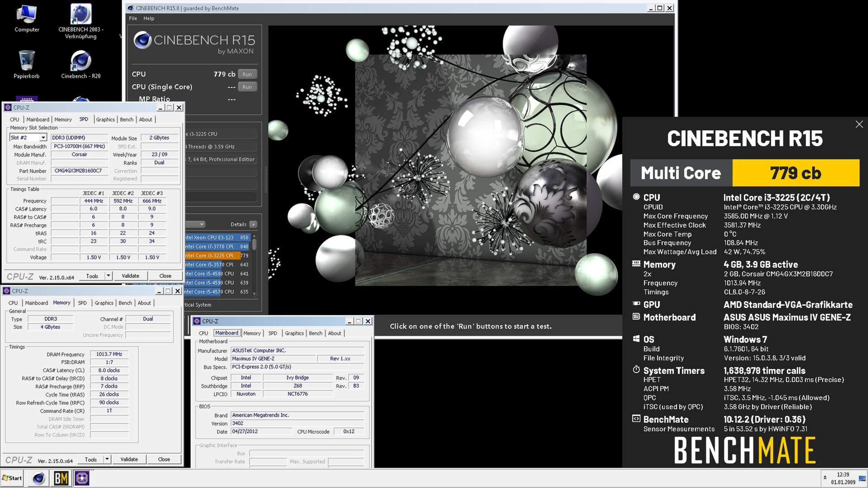Click Mainboard CPU-Z window title icon
Image resolution: width=868 pixels, height=488 pixels.
coord(197,321)
